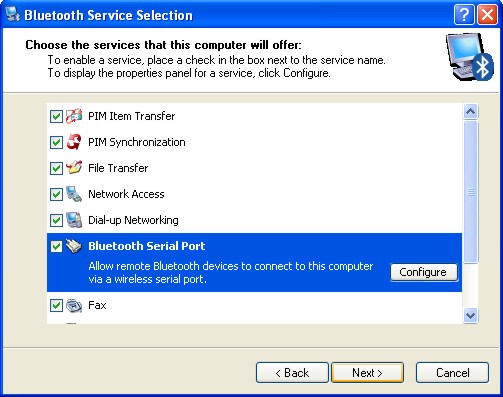Open the Help question mark button
Viewport: 503px width, 397px height.
(x=464, y=15)
